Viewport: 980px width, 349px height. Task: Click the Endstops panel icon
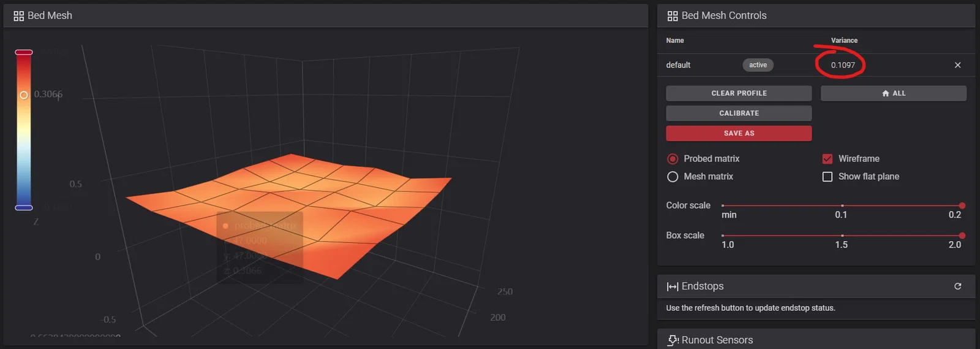click(x=673, y=286)
